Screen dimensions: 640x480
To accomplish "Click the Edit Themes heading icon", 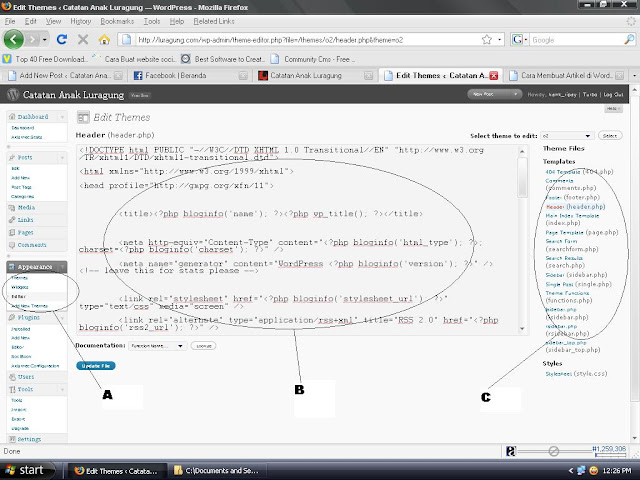I will point(83,118).
